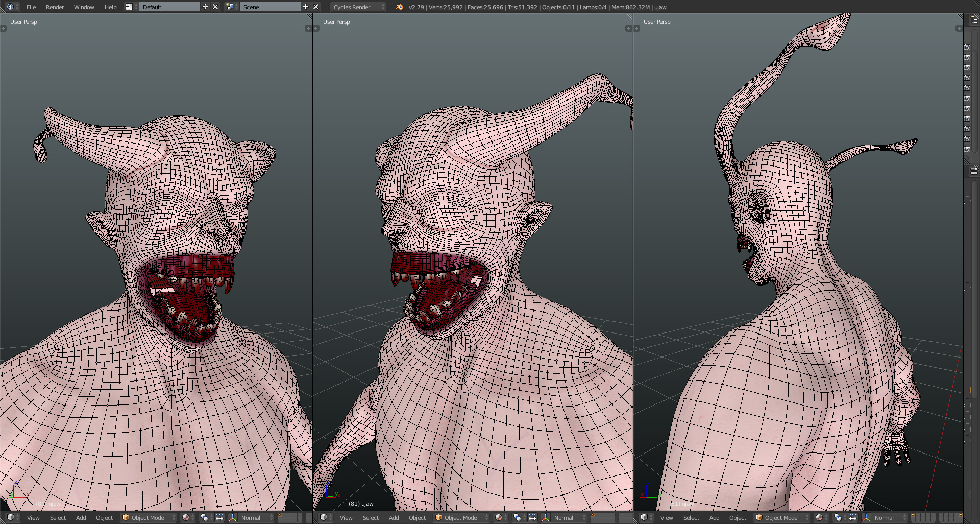Image resolution: width=980 pixels, height=524 pixels.
Task: Click the Scene name field
Action: [269, 7]
